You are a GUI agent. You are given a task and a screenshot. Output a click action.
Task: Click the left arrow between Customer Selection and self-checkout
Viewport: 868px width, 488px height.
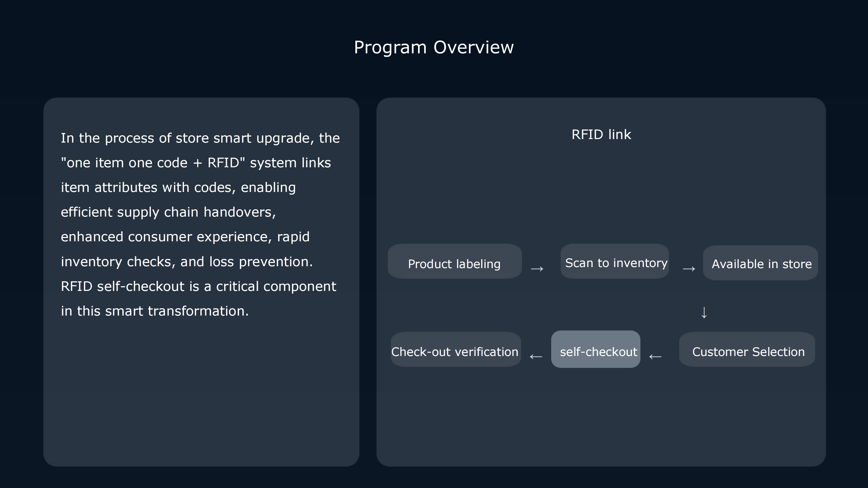pos(655,356)
